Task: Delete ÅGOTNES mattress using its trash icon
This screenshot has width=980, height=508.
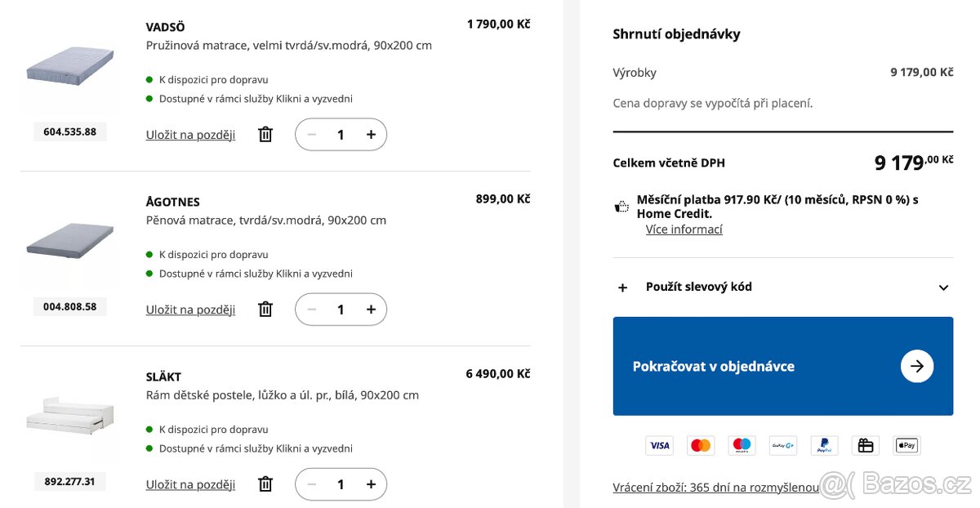Action: coord(265,309)
